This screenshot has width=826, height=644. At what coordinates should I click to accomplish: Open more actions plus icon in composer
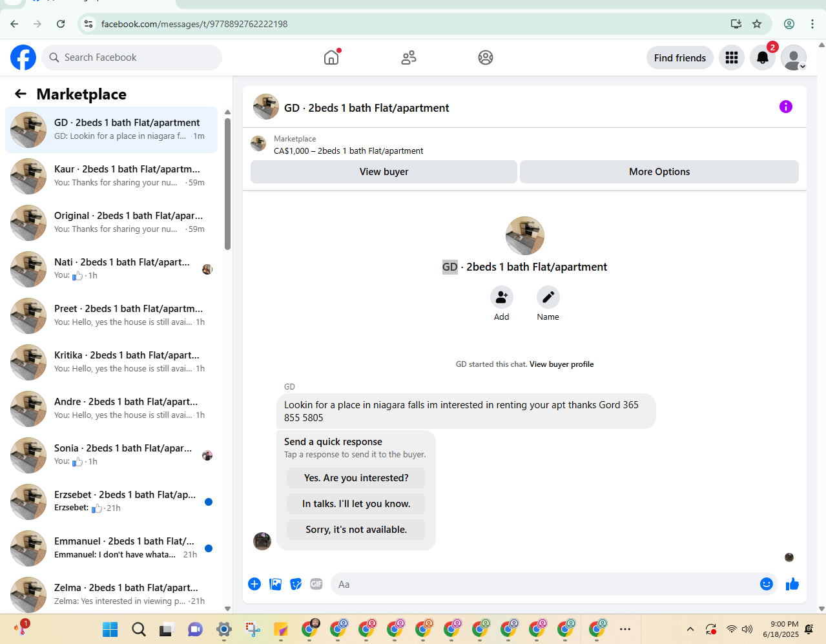pyautogui.click(x=254, y=584)
